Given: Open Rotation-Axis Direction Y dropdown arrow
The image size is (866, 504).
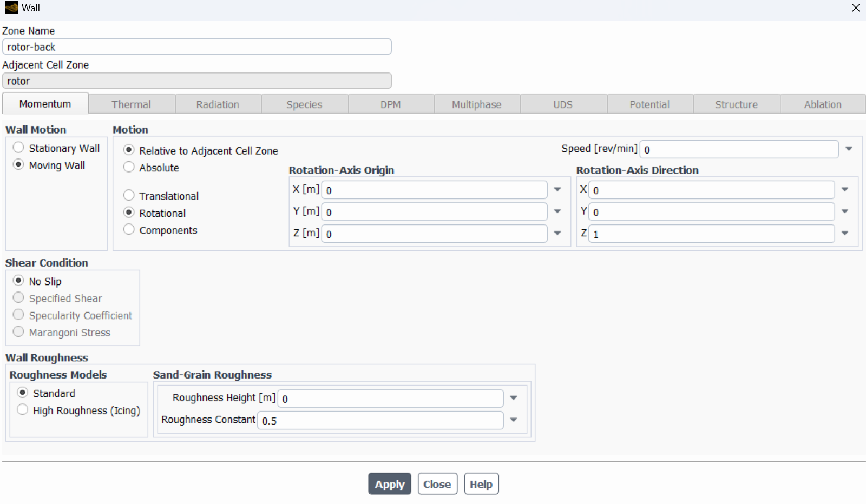Looking at the screenshot, I should click(x=845, y=211).
